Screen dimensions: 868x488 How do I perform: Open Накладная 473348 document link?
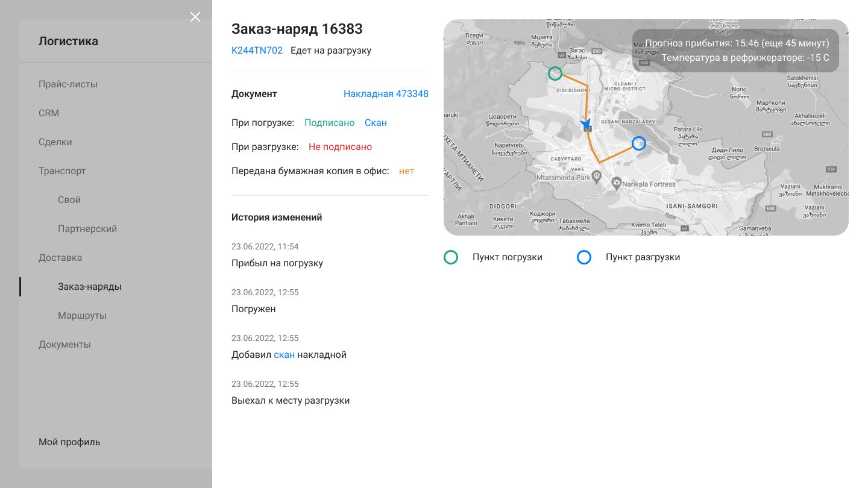[386, 94]
